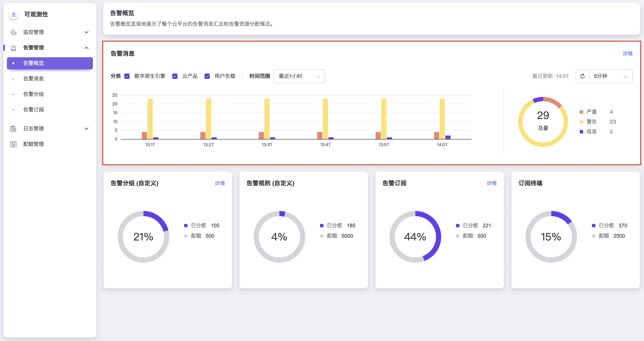The height and width of the screenshot is (341, 644).
Task: Click the 严重 legend color square
Action: pos(581,112)
